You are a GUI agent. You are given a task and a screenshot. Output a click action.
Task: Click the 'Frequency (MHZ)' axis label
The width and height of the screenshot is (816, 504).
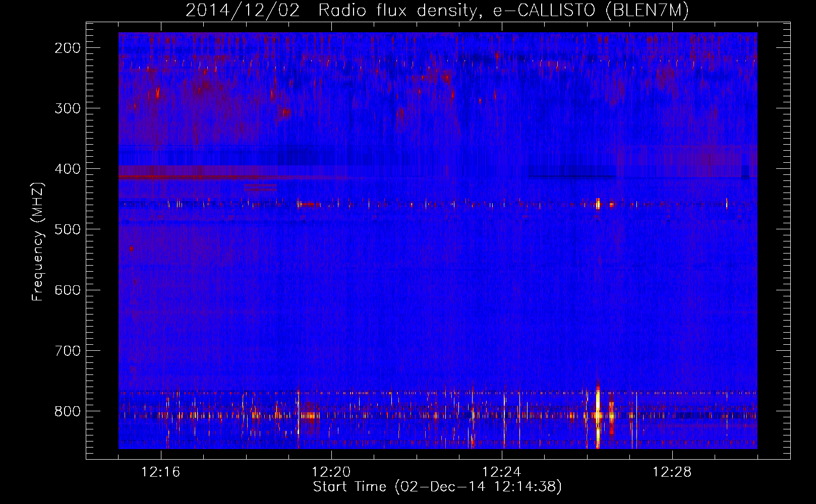(38, 242)
